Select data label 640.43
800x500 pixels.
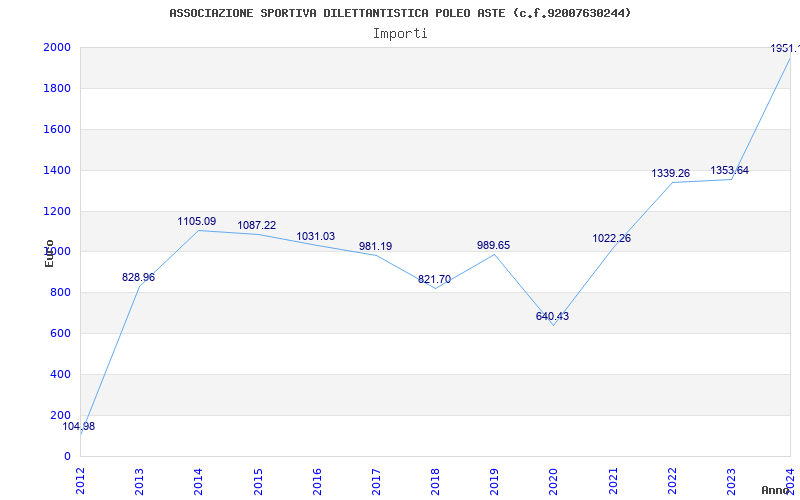pos(552,316)
